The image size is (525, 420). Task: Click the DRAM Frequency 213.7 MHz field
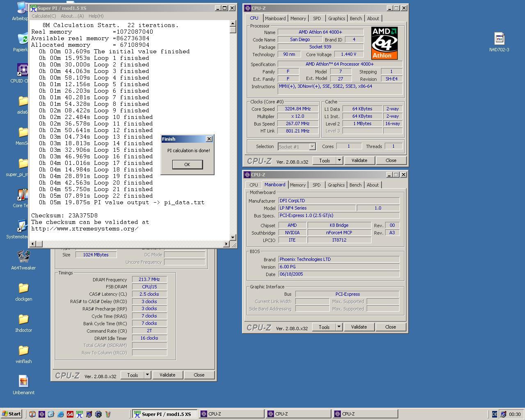coord(149,279)
